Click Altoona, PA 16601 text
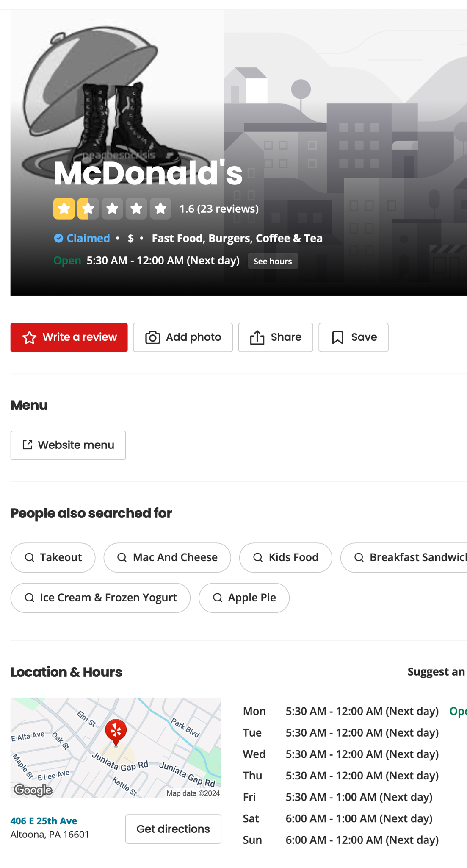 (x=50, y=835)
